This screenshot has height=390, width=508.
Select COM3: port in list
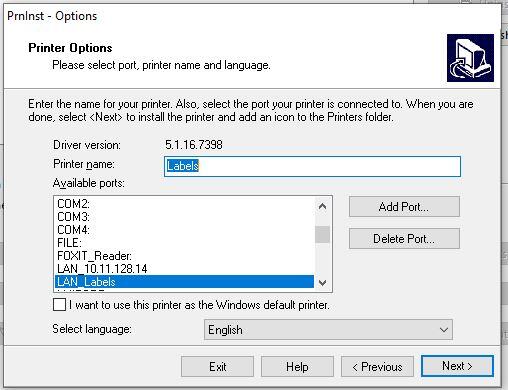click(x=184, y=217)
